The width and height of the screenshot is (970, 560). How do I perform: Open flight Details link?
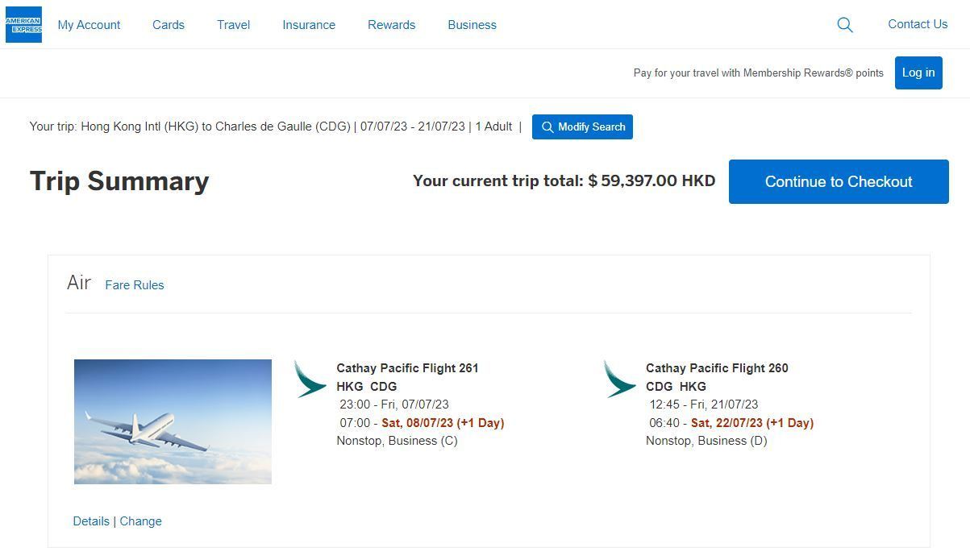(91, 521)
